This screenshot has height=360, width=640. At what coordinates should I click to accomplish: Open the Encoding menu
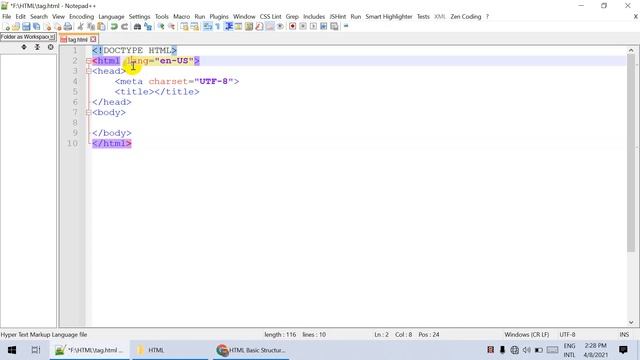(x=81, y=17)
